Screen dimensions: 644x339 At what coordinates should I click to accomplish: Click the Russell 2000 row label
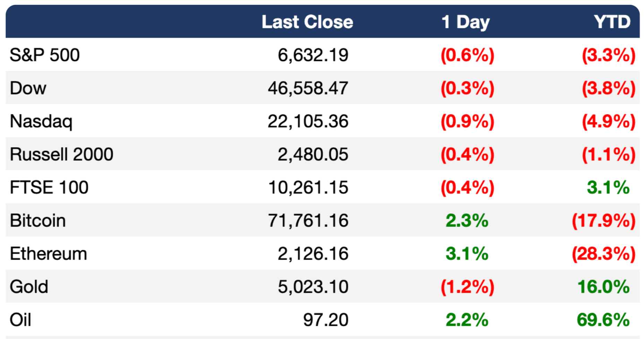tap(61, 154)
